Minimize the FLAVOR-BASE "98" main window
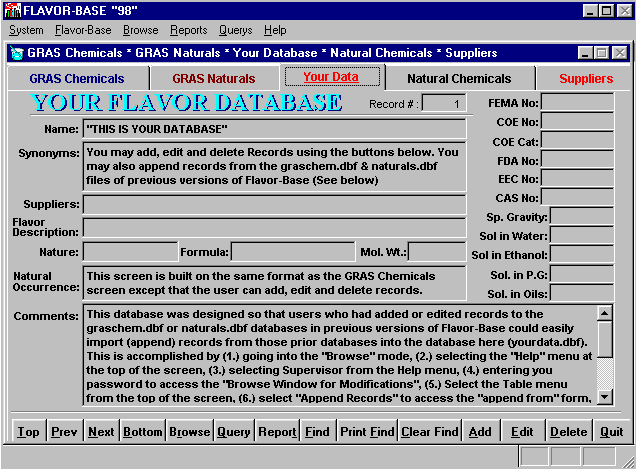This screenshot has width=636, height=469. (x=590, y=11)
